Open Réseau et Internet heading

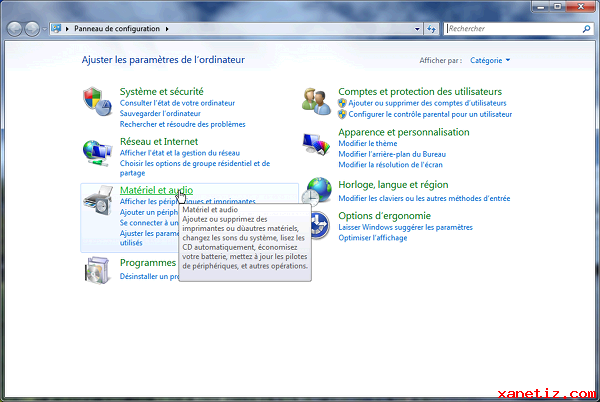(x=159, y=142)
